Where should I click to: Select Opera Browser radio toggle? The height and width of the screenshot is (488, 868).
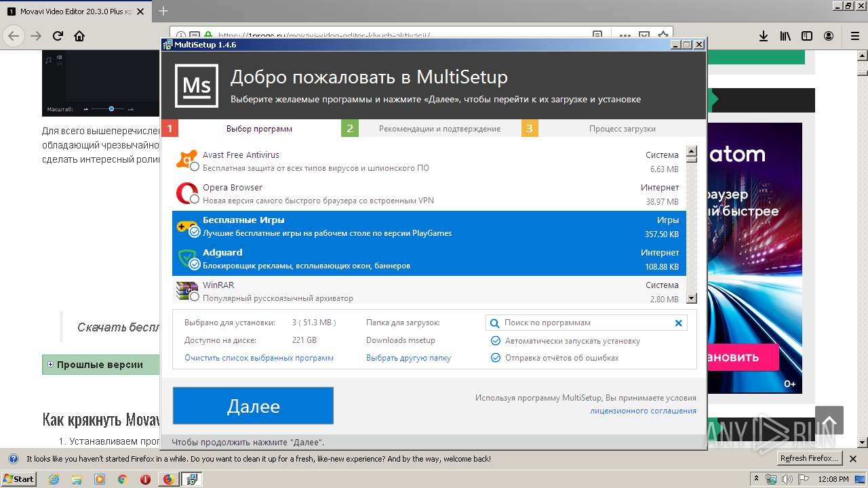(195, 199)
